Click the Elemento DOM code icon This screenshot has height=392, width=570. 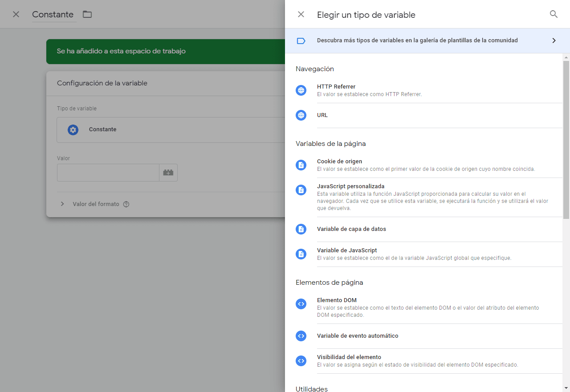[x=301, y=303]
